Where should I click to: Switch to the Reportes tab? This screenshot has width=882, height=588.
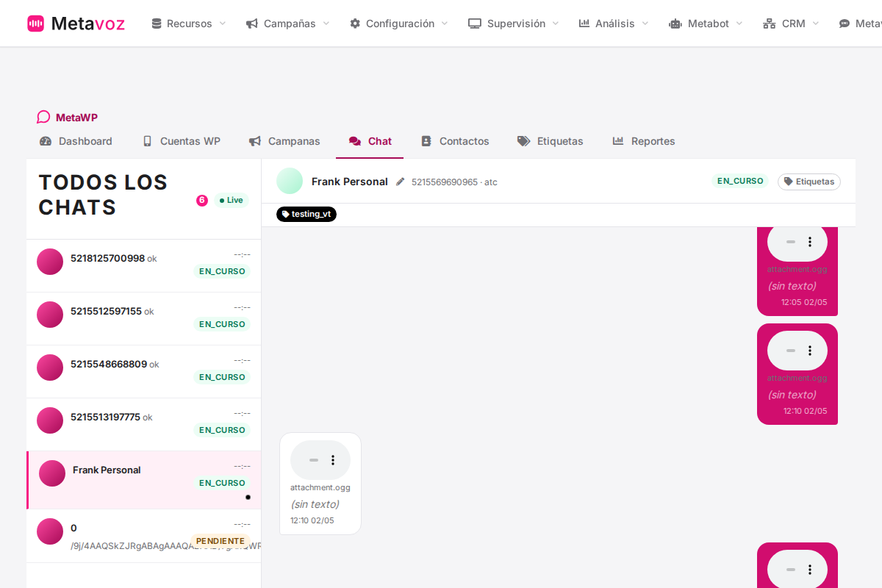tap(644, 141)
